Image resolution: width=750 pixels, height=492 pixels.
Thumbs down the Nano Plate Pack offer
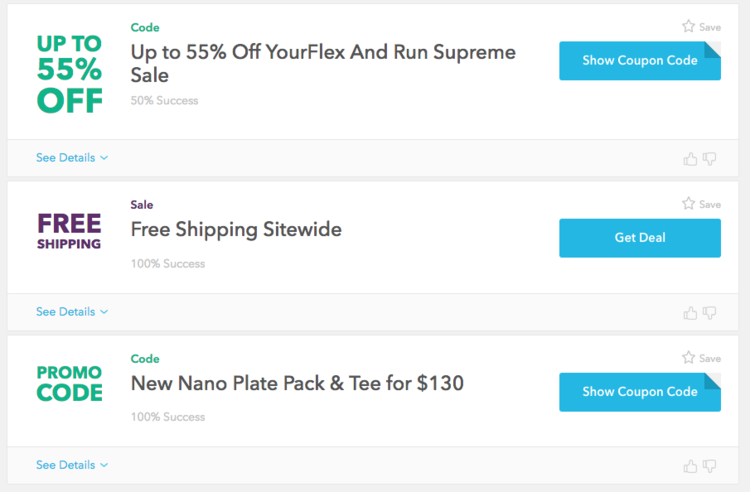pyautogui.click(x=710, y=466)
